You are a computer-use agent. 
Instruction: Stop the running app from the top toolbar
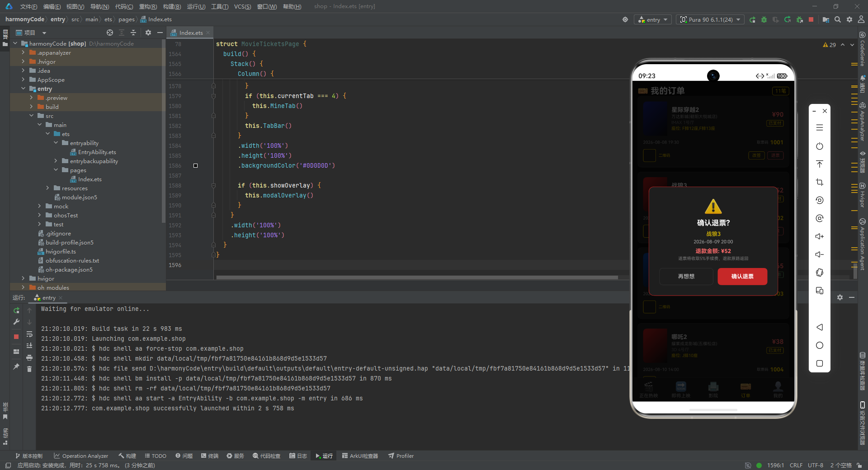click(811, 20)
